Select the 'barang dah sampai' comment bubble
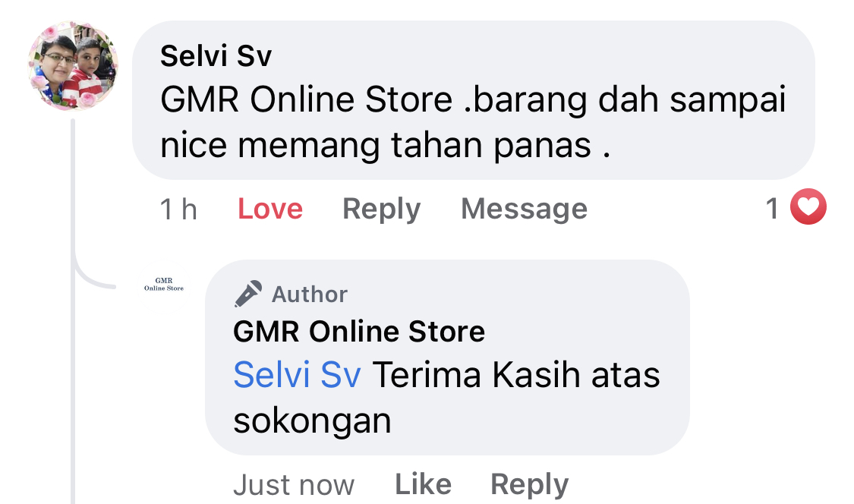Image resolution: width=854 pixels, height=504 pixels. [473, 100]
